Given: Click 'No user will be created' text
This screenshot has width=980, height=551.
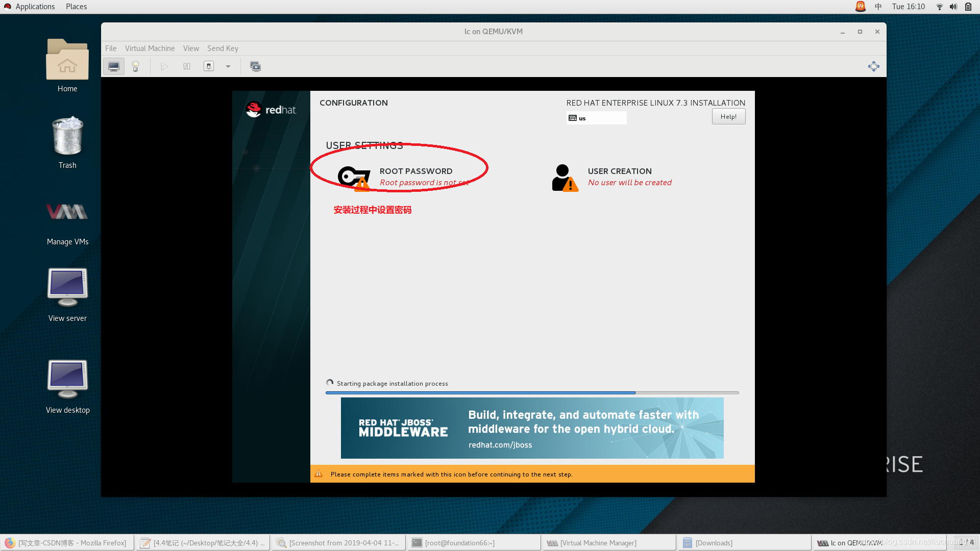Looking at the screenshot, I should (630, 183).
